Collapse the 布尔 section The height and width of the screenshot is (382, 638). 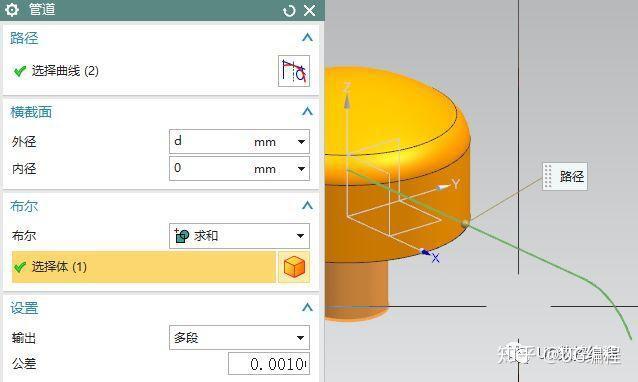[x=308, y=205]
